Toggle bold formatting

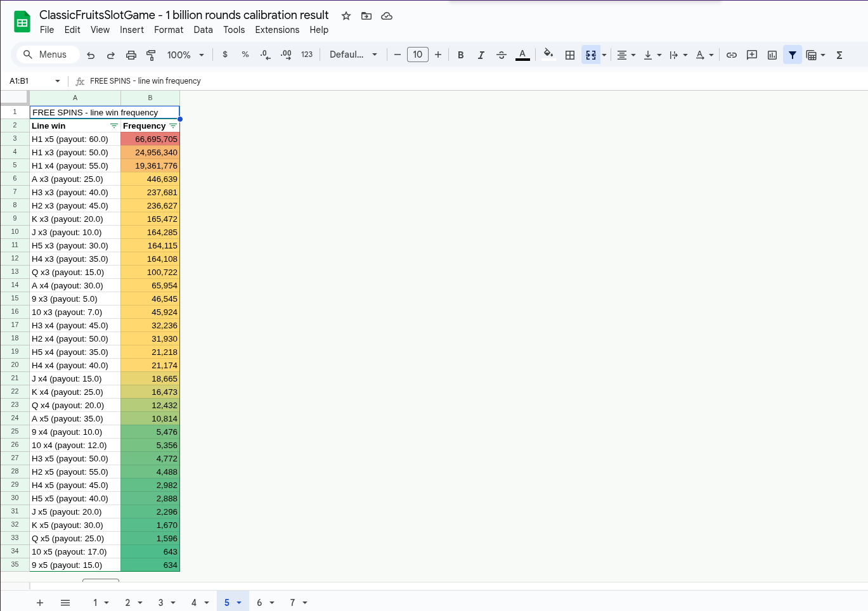(461, 55)
